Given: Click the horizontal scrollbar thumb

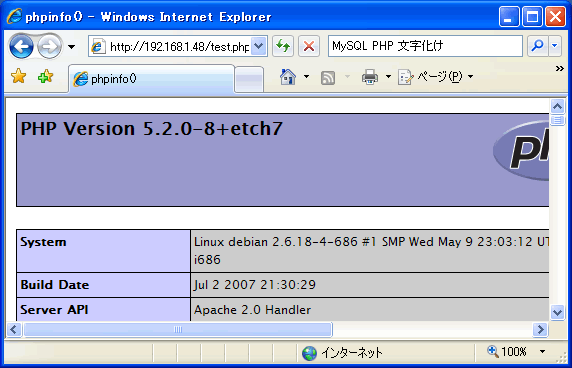Looking at the screenshot, I should (x=178, y=330).
